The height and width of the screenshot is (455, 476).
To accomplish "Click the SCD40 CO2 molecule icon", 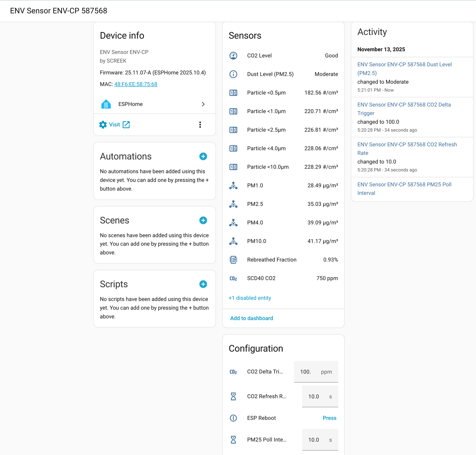I will pyautogui.click(x=233, y=278).
